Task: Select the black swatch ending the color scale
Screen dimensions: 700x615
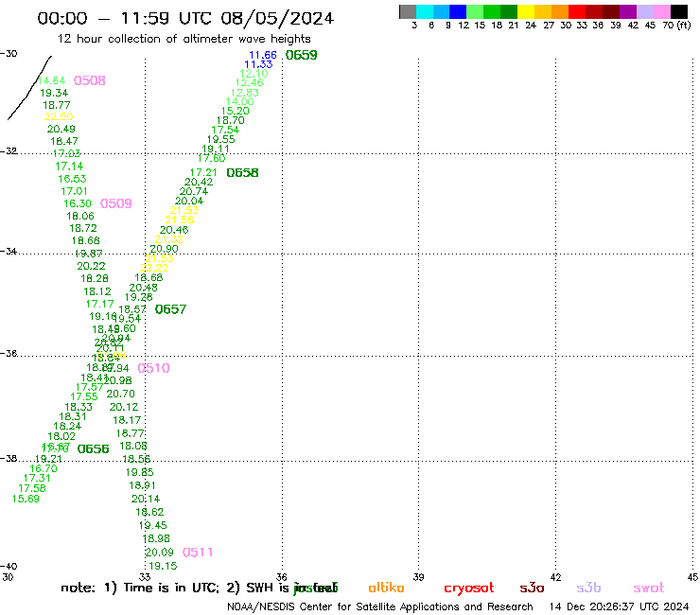Action: (678, 12)
